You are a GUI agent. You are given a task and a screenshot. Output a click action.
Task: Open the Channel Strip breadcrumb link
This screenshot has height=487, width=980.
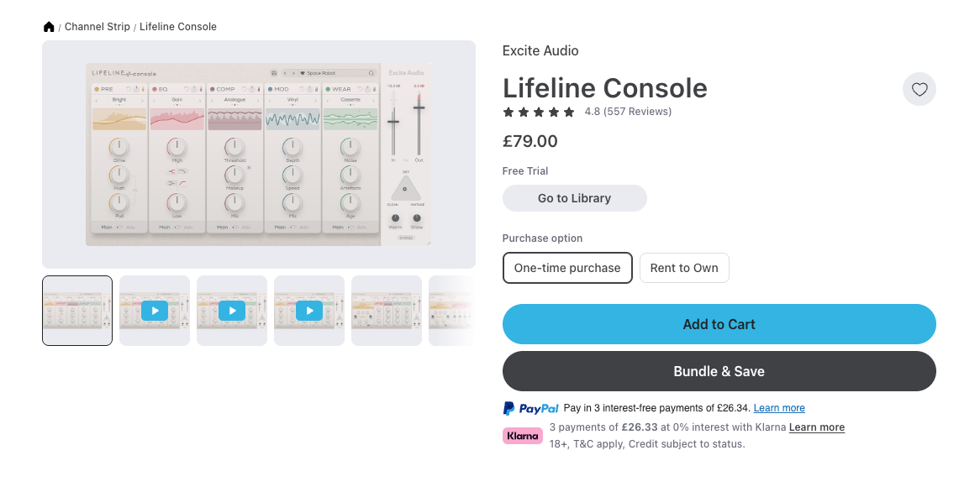97,27
